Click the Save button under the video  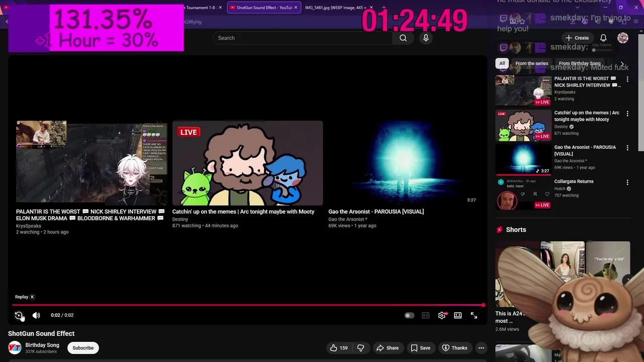click(x=421, y=348)
